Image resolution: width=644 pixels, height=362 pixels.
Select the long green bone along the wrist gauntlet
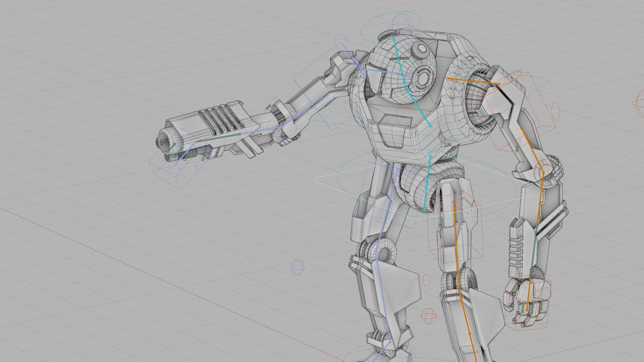[533, 253]
